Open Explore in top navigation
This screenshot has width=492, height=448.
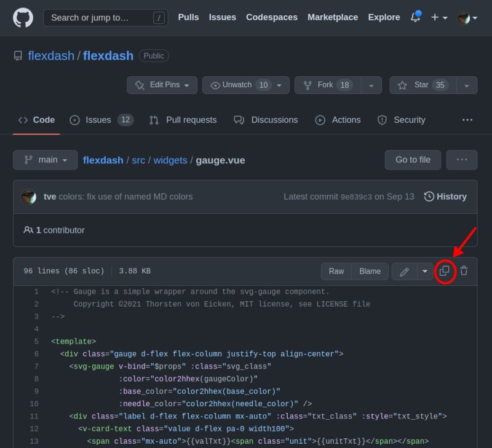click(x=384, y=17)
